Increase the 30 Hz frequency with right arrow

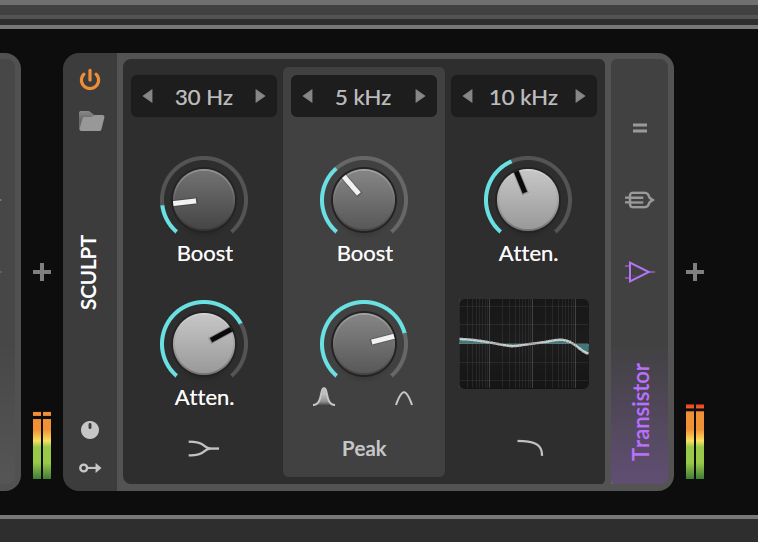[260, 97]
